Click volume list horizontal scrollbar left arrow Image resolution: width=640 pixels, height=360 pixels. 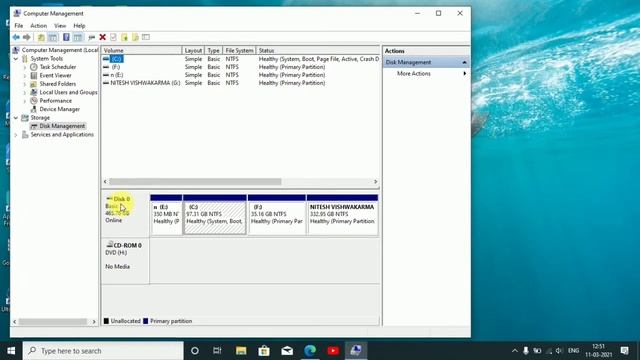click(x=105, y=182)
